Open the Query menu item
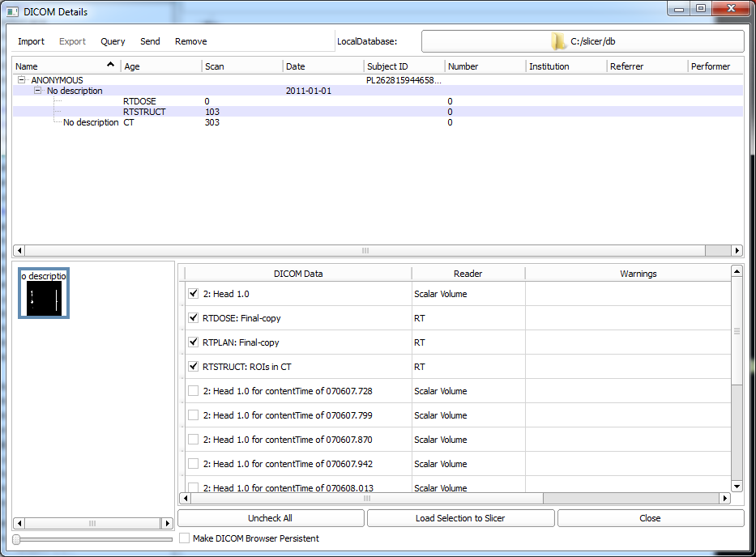Viewport: 756px width, 557px height. 113,41
